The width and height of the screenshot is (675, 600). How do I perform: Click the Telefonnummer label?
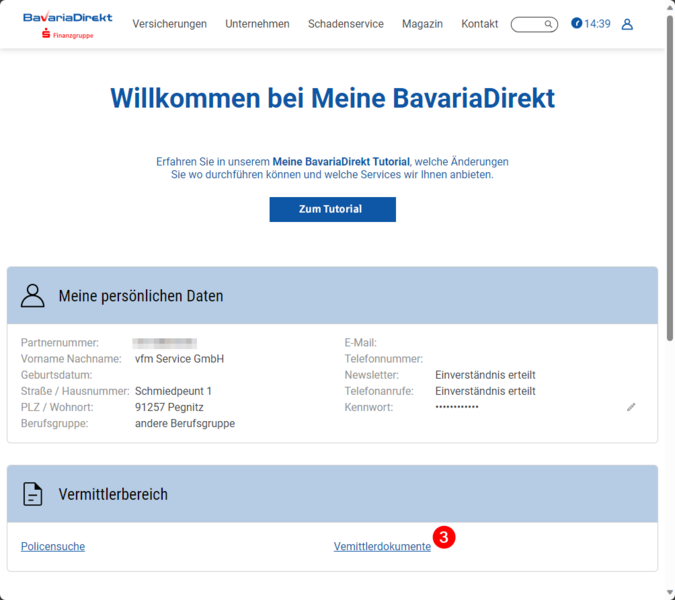pyautogui.click(x=384, y=359)
